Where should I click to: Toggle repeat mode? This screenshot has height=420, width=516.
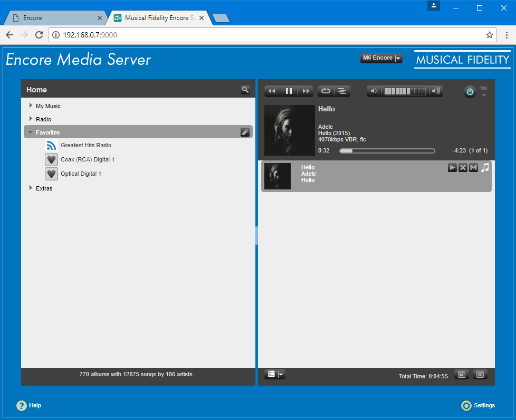[326, 91]
